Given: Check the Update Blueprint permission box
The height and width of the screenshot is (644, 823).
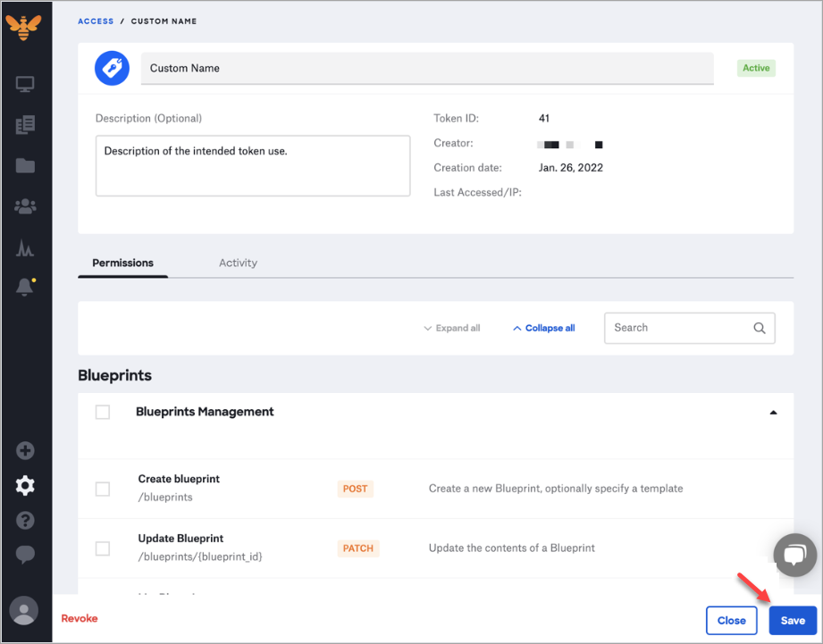Looking at the screenshot, I should click(x=102, y=548).
